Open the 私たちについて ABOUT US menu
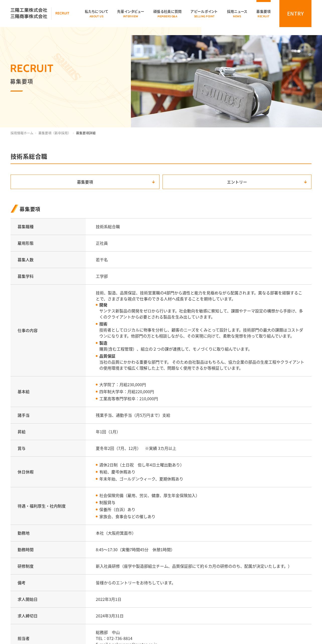 click(96, 14)
